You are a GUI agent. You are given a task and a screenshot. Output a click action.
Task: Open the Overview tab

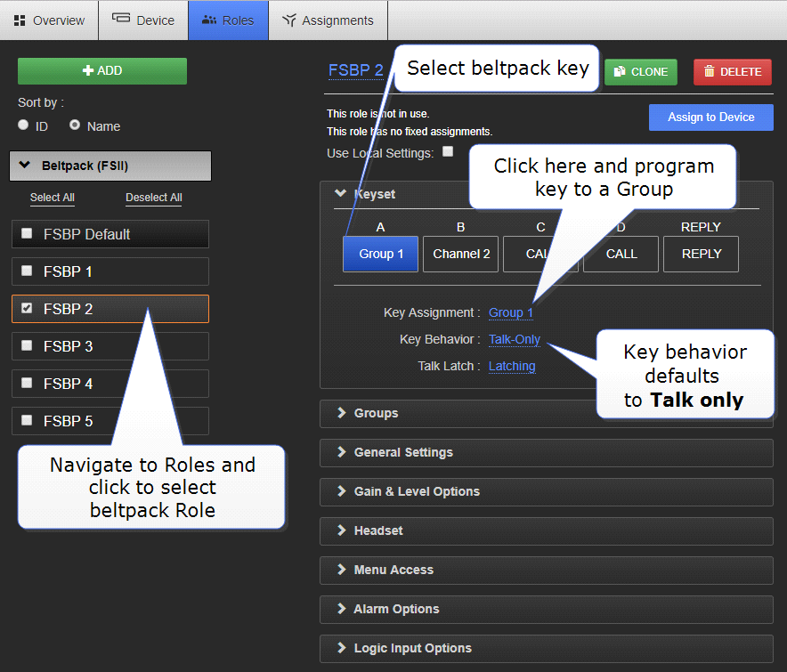[49, 20]
